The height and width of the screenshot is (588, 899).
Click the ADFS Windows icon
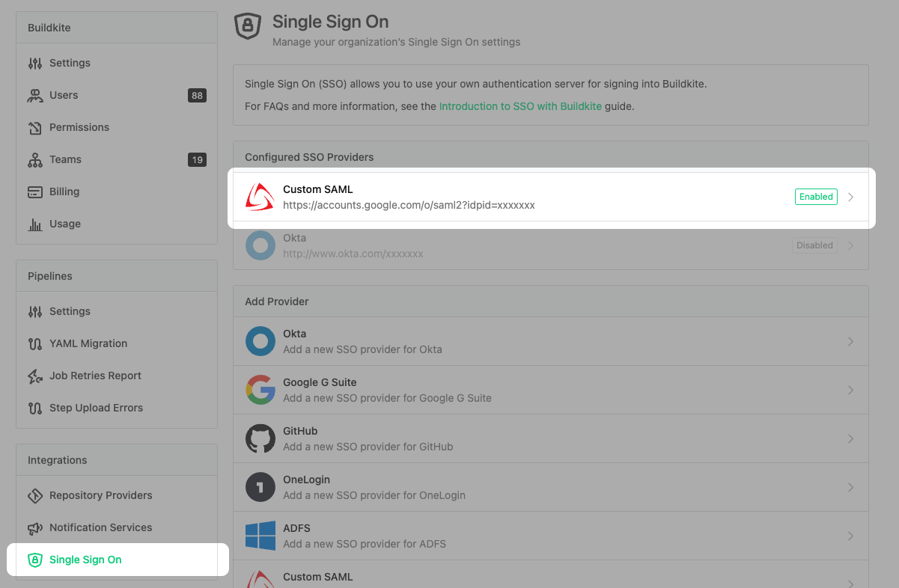point(259,536)
